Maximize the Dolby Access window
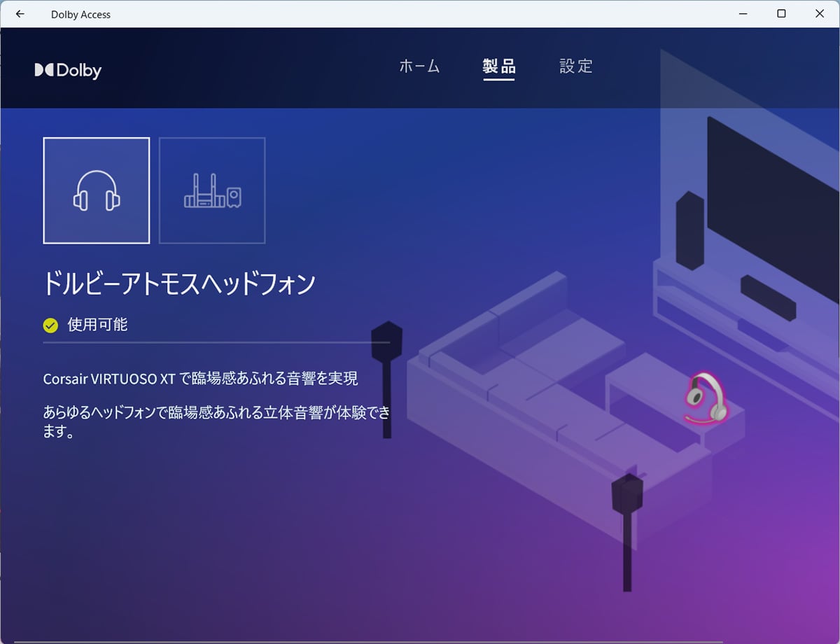Screen dimensions: 840x644 pos(781,14)
